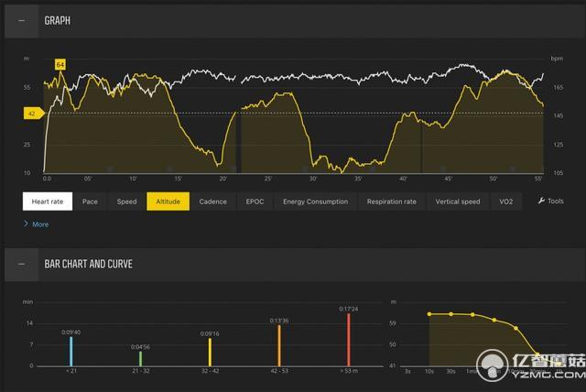The width and height of the screenshot is (586, 392).
Task: Show the Cadence series on graph
Action: 212,201
